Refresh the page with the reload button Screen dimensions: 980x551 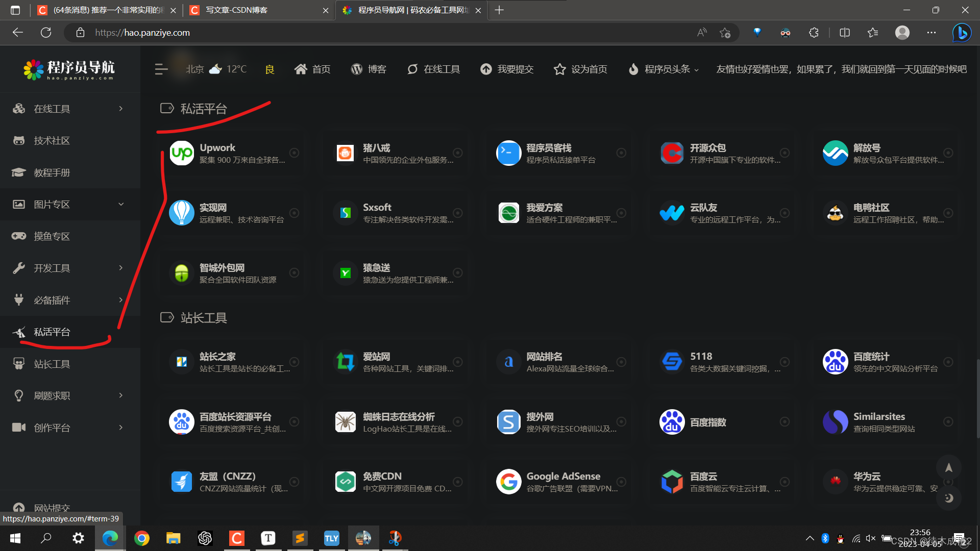(x=46, y=33)
